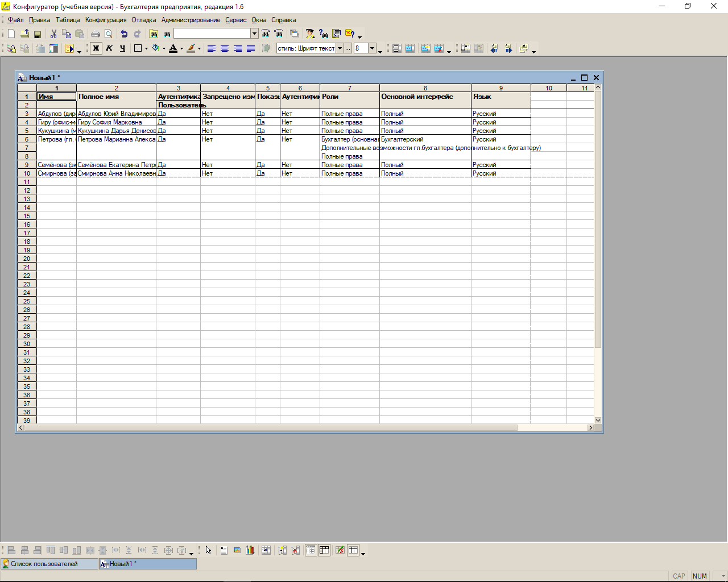Align text to center
The width and height of the screenshot is (728, 582).
coord(225,49)
